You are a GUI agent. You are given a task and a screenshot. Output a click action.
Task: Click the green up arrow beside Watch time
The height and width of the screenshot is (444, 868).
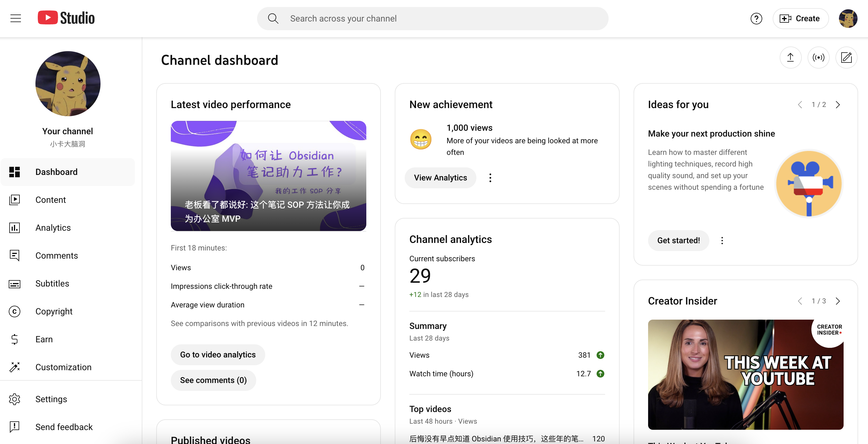[600, 374]
